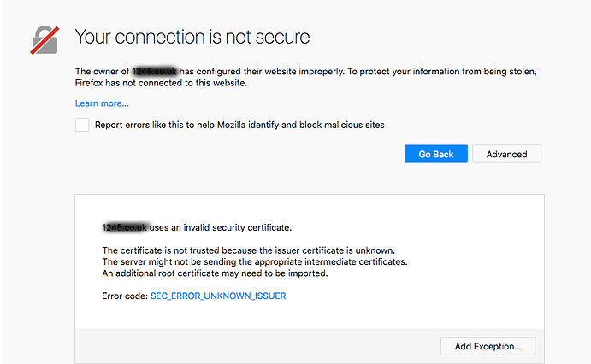This screenshot has width=591, height=364.
Task: Open the Learn more… link
Action: tap(102, 103)
